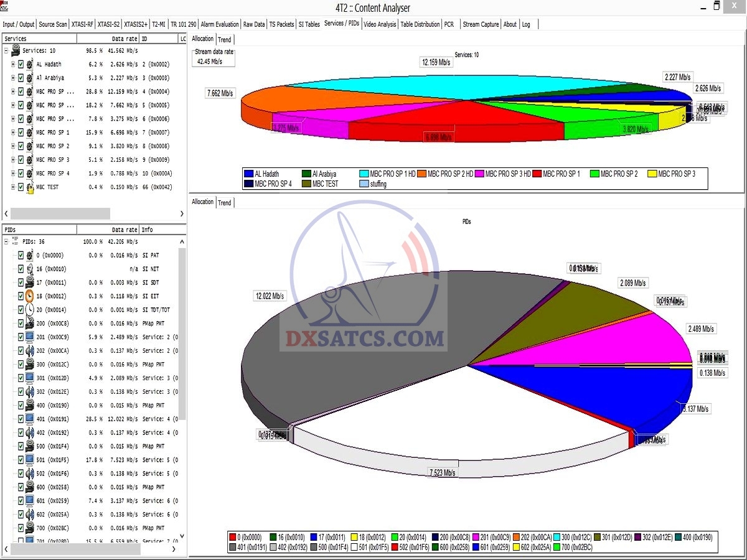Viewport: 747px width, 560px height.
Task: Click the AL Hadath service icon
Action: (x=29, y=64)
